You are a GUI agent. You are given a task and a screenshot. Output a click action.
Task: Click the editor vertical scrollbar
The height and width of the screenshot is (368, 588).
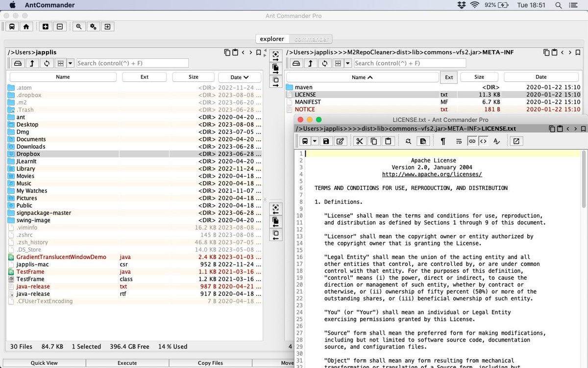[584, 179]
